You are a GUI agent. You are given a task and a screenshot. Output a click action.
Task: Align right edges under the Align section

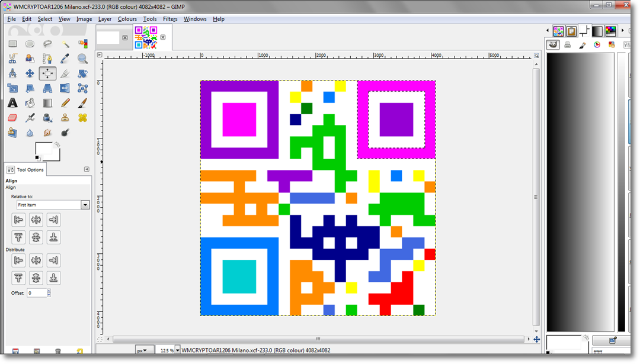[x=53, y=220]
